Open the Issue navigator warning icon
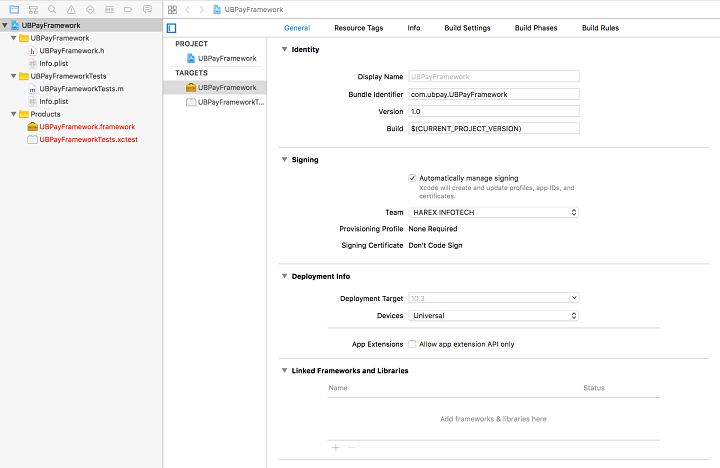This screenshot has width=720, height=468. coord(71,9)
